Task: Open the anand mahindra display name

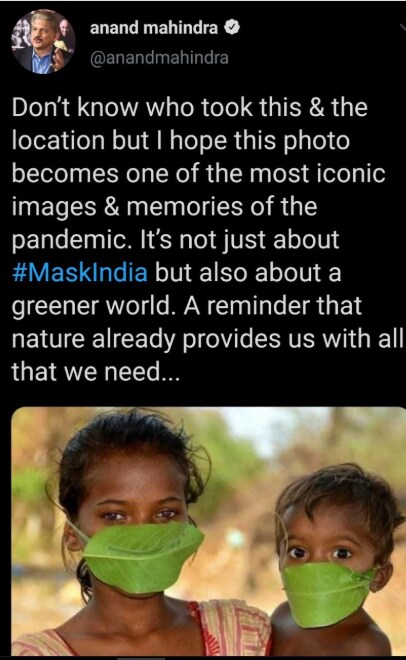Action: point(154,28)
